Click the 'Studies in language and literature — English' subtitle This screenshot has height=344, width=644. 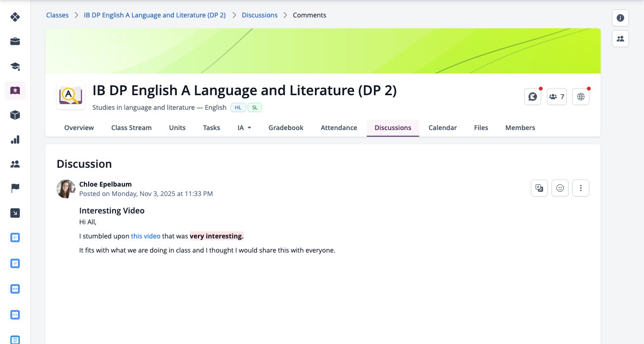[x=159, y=107]
